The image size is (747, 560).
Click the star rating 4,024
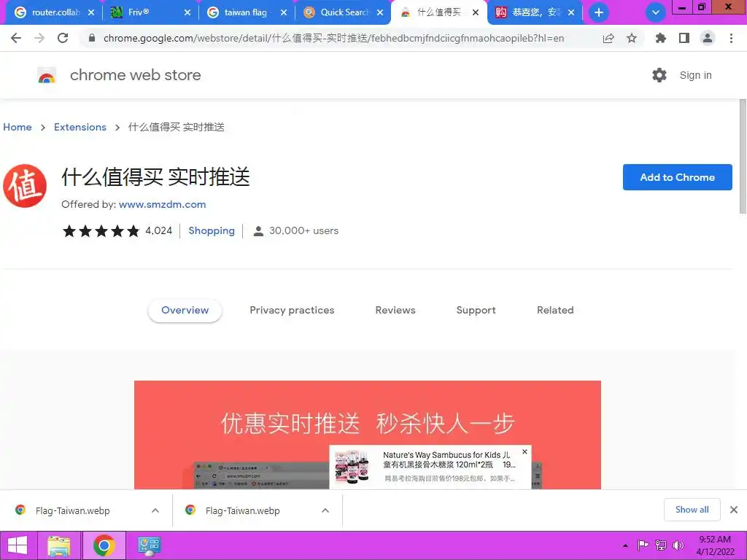click(x=117, y=231)
